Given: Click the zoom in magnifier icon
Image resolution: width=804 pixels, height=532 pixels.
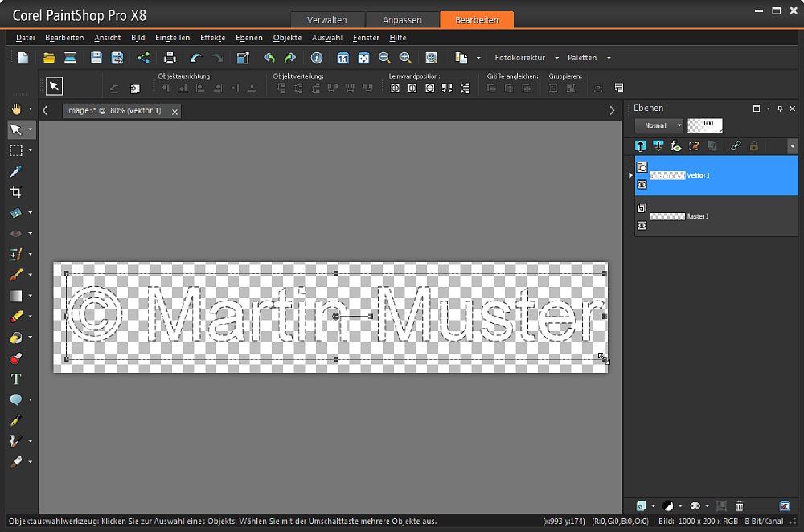Looking at the screenshot, I should (405, 58).
